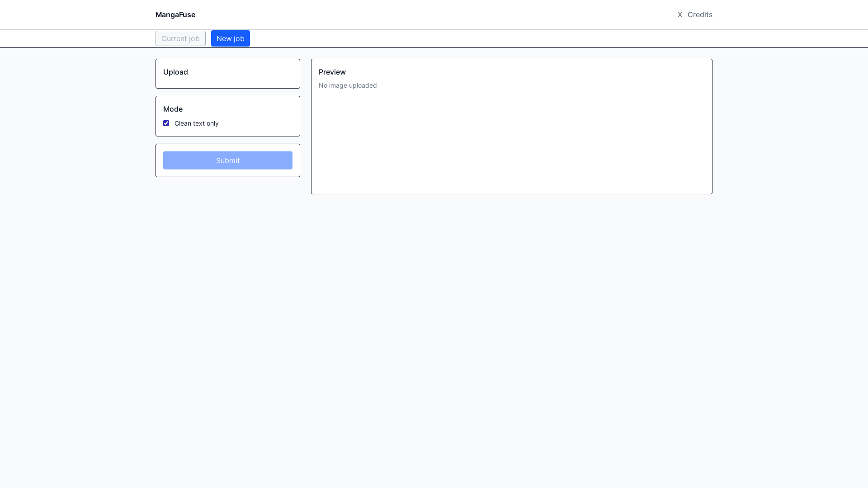Open the Credits link
Screen dimensions: 868x488
click(700, 14)
